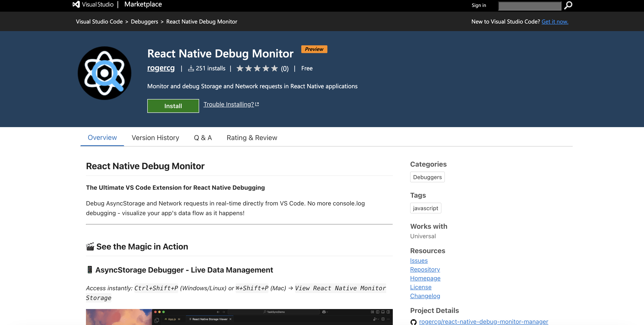Click the 'Free' price label
The width and height of the screenshot is (644, 325).
coord(307,68)
